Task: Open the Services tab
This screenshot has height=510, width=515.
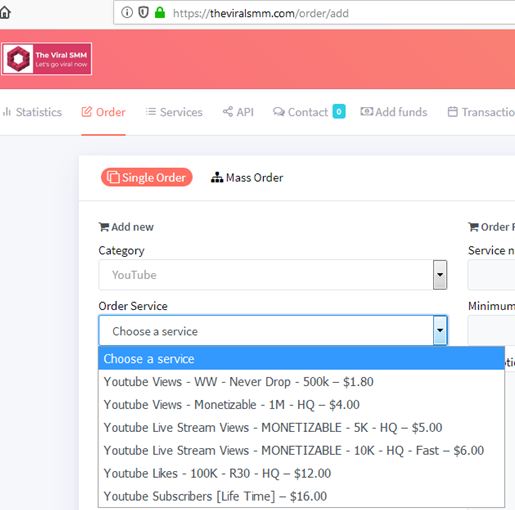Action: tap(174, 112)
